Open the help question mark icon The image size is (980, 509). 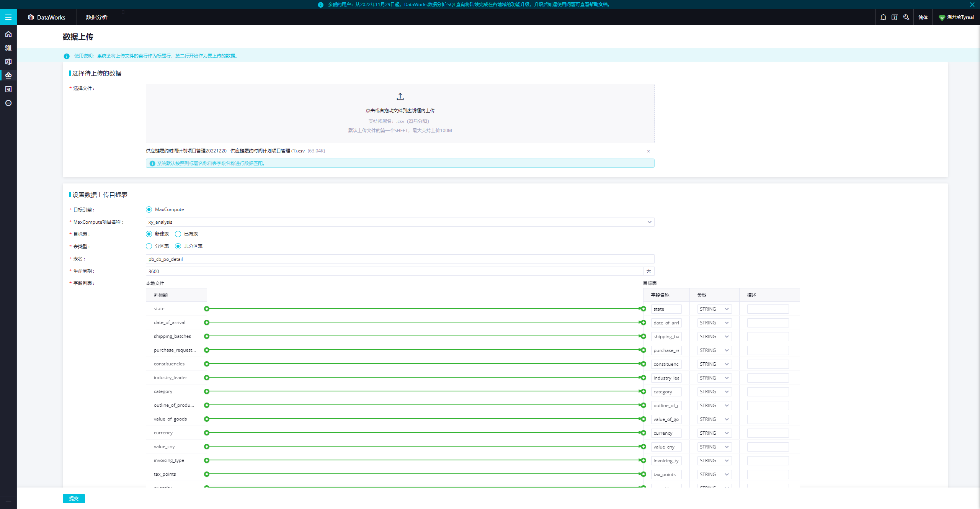[894, 17]
